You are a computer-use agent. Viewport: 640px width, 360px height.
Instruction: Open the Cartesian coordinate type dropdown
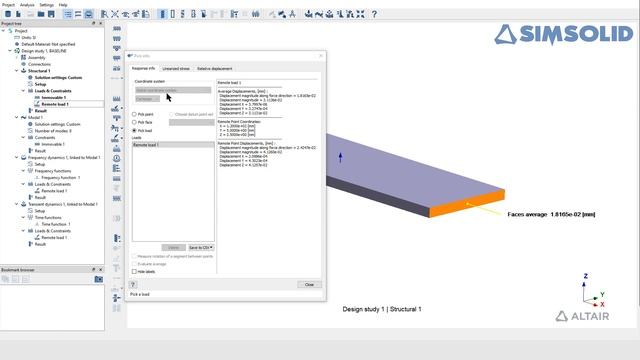pyautogui.click(x=147, y=99)
